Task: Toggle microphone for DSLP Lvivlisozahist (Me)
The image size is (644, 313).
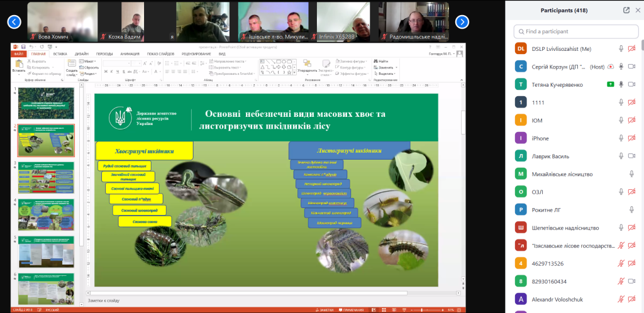Action: [x=621, y=48]
